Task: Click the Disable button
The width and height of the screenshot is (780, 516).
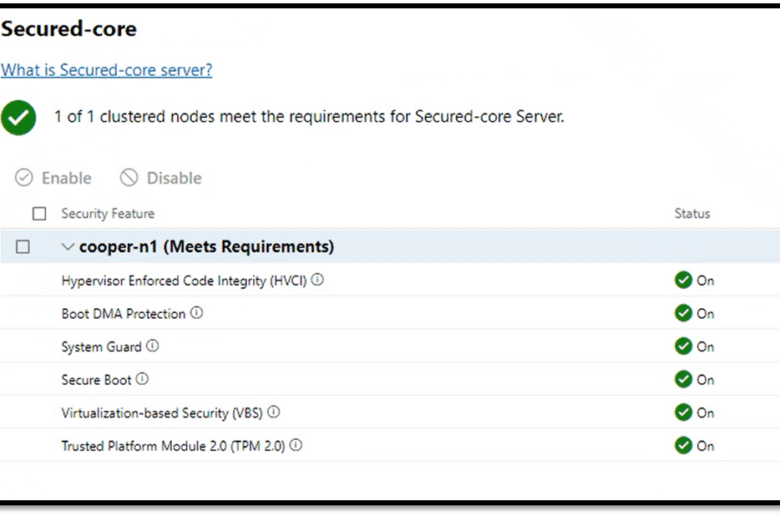Action: coord(161,178)
